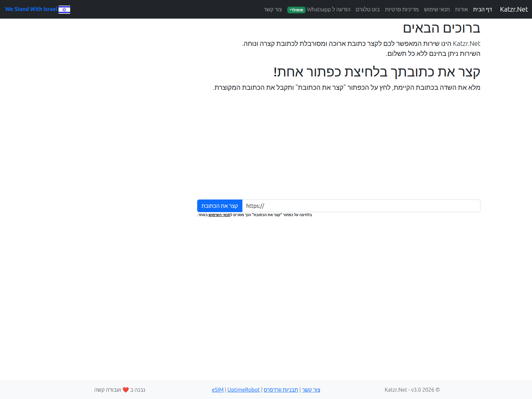
Task: Click the ברוכים הבאים heading
Action: (x=442, y=28)
